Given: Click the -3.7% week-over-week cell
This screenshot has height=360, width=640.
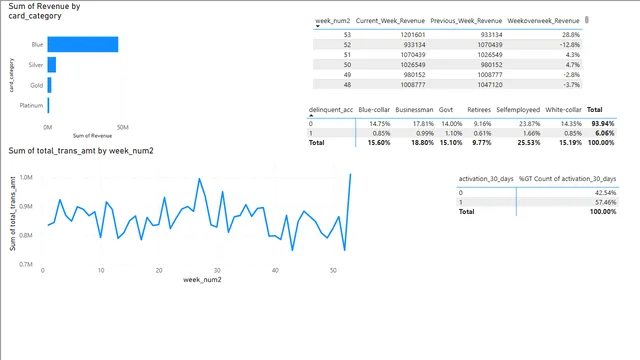Looking at the screenshot, I should 571,84.
